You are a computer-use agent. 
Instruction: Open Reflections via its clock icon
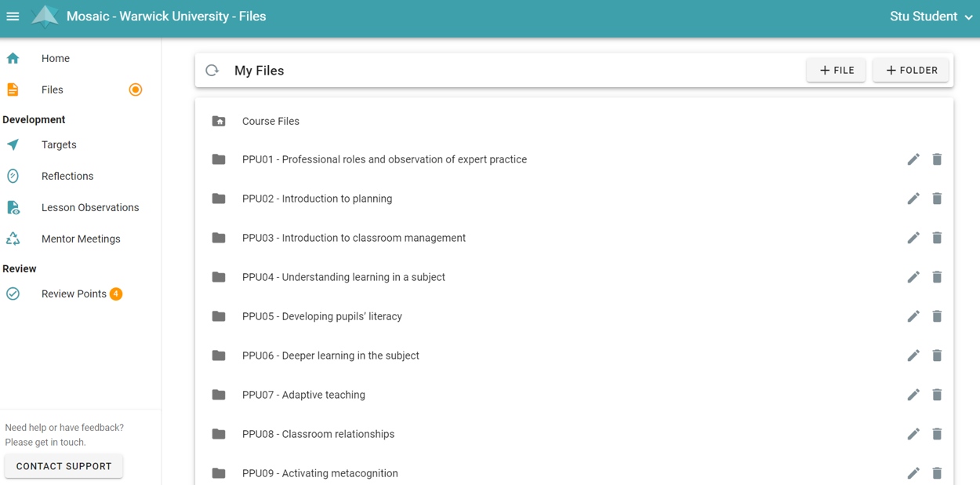13,176
